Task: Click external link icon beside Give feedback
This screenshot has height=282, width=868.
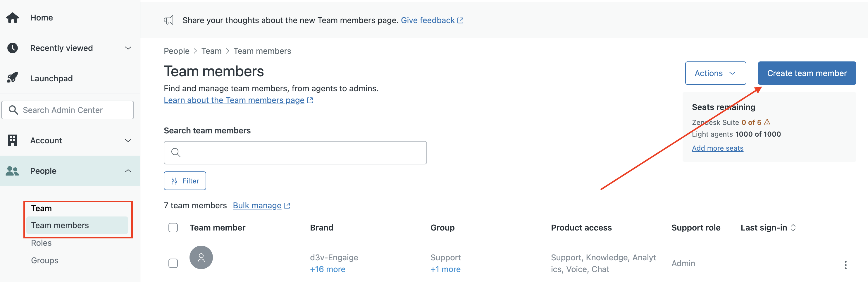Action: 460,20
